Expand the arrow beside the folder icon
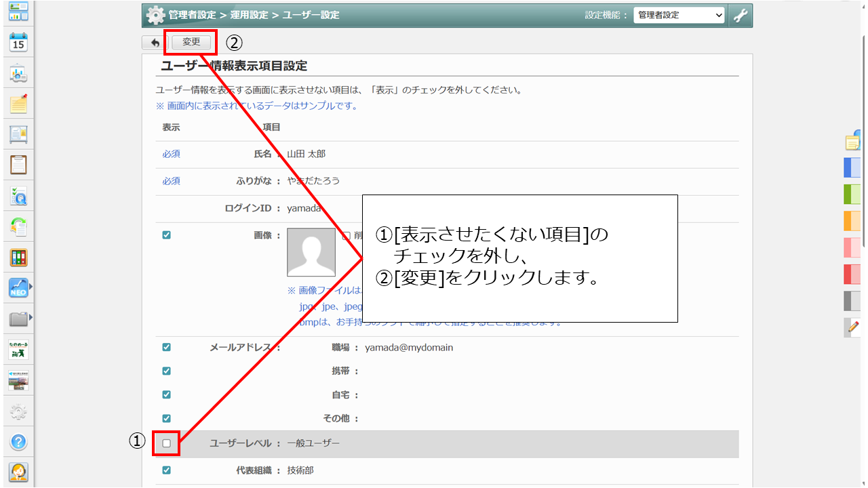Image resolution: width=868 pixels, height=488 pixels. [31, 317]
